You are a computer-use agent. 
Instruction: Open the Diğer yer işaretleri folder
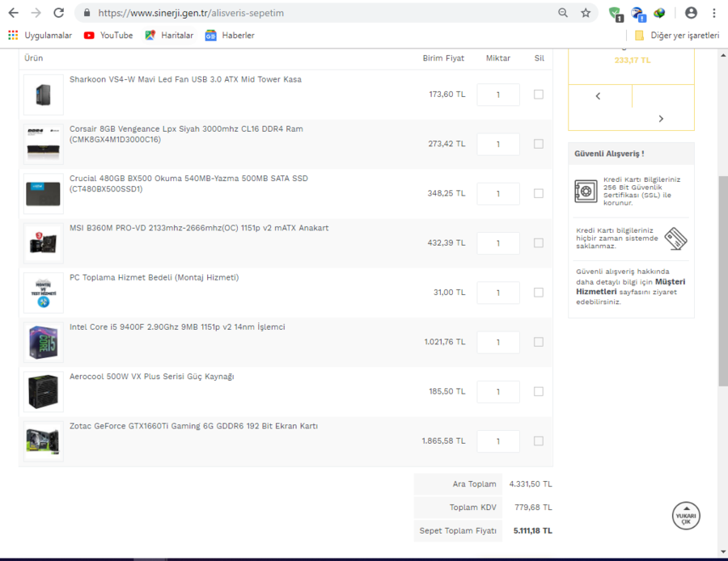click(x=677, y=36)
